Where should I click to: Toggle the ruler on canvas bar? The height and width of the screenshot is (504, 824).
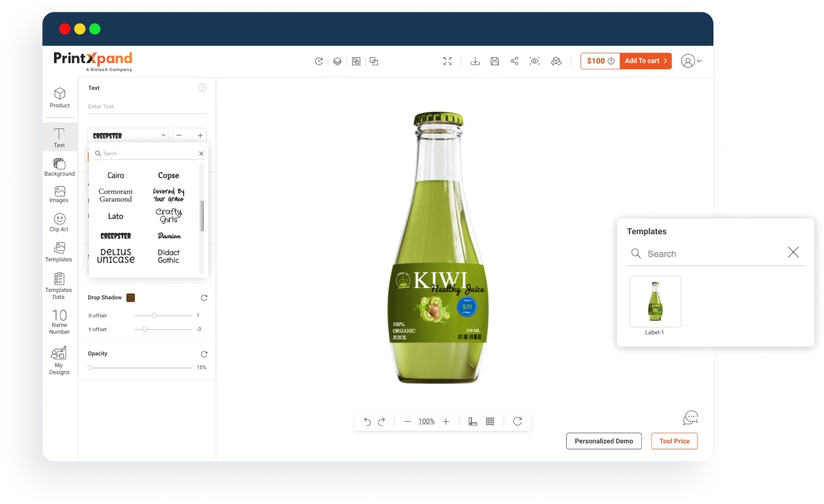pos(473,421)
